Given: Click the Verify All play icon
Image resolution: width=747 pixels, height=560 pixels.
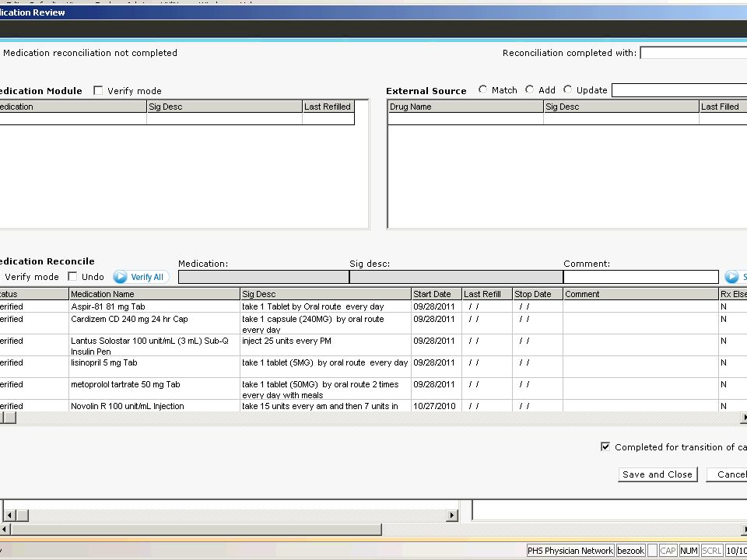Looking at the screenshot, I should click(120, 277).
